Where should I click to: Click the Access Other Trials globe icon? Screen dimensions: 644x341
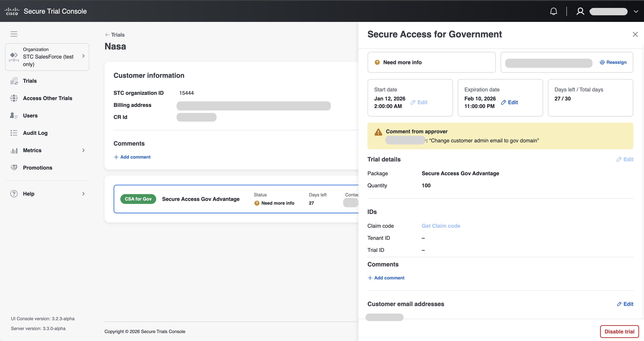click(14, 98)
